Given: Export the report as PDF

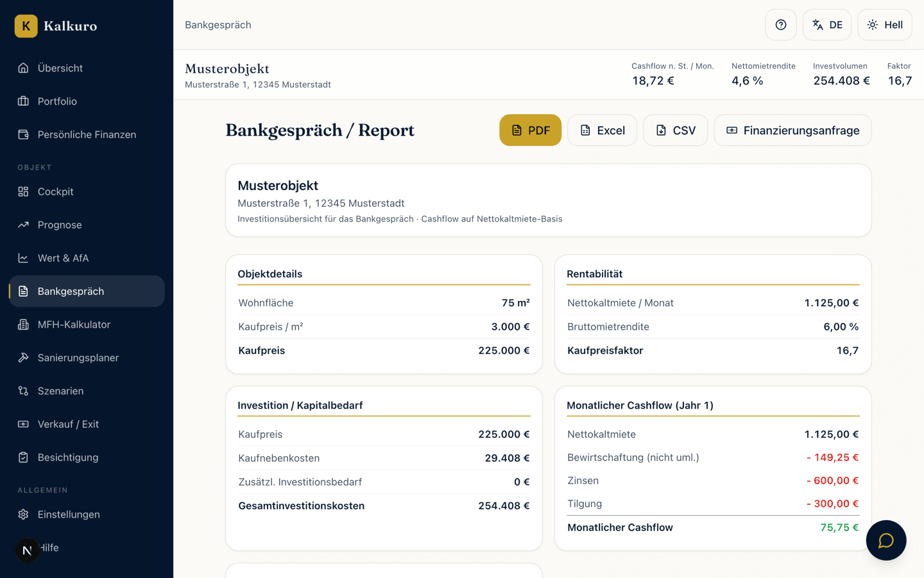Looking at the screenshot, I should [531, 130].
